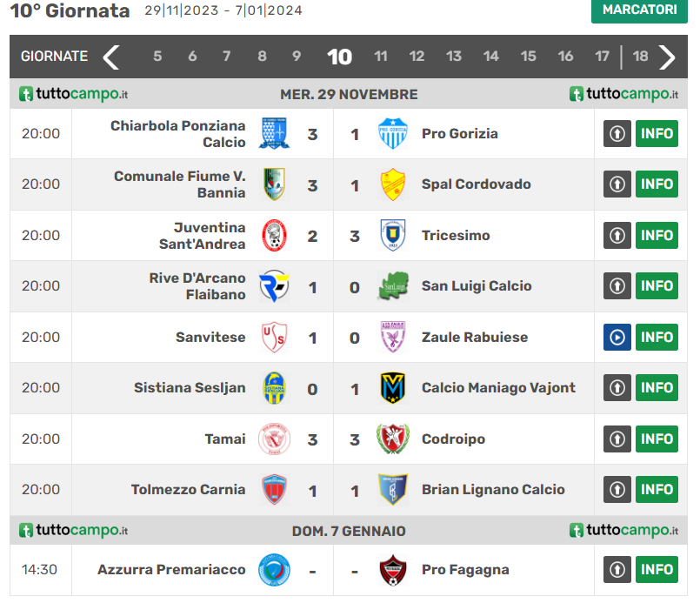Switch to giornata 9
700x603 pixels.
(x=297, y=57)
